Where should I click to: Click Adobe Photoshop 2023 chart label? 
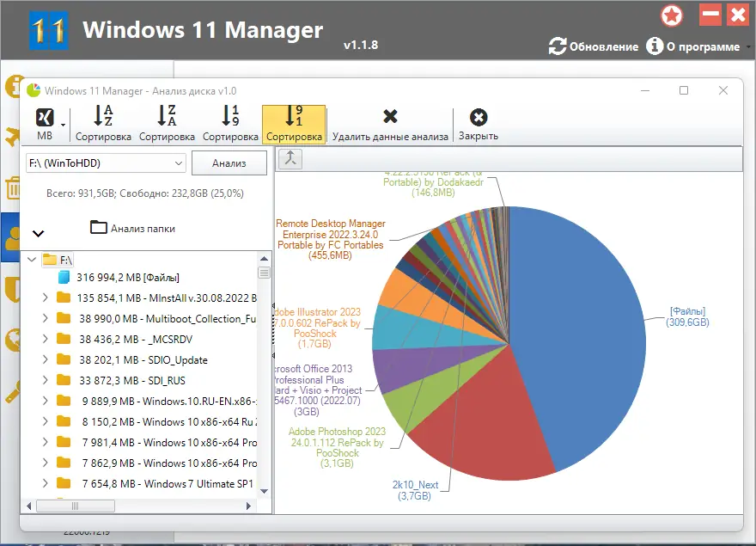point(337,447)
